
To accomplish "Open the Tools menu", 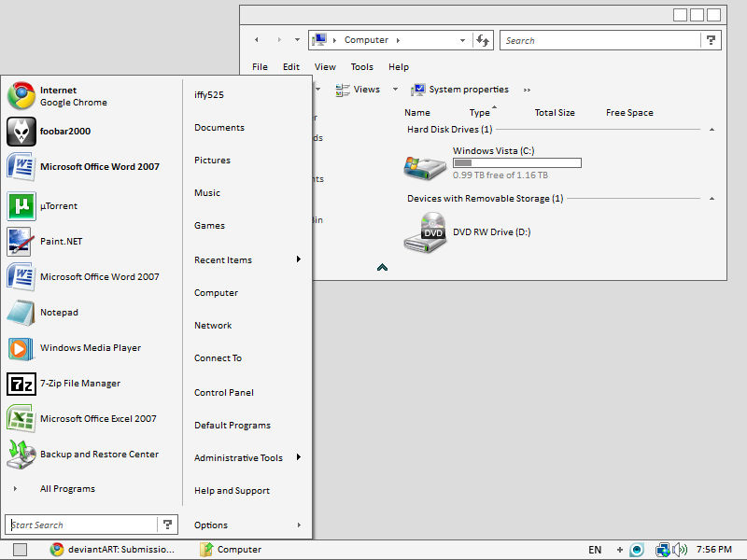I will pyautogui.click(x=362, y=67).
